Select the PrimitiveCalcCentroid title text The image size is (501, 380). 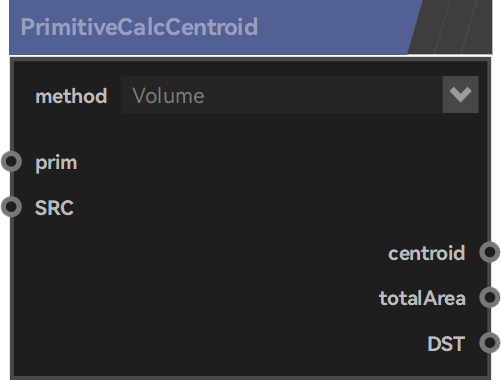139,27
